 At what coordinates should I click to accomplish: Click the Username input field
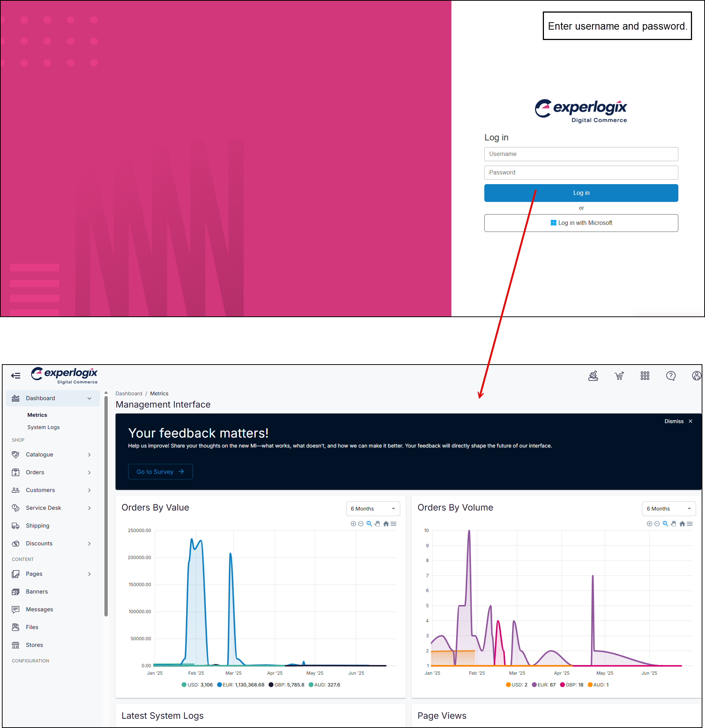[581, 154]
